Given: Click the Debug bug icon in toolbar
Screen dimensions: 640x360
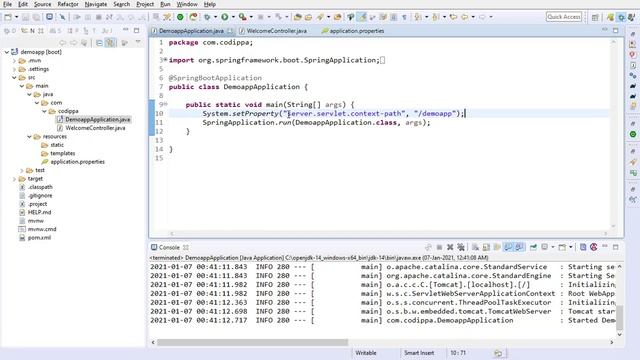Looking at the screenshot, I should [207, 17].
